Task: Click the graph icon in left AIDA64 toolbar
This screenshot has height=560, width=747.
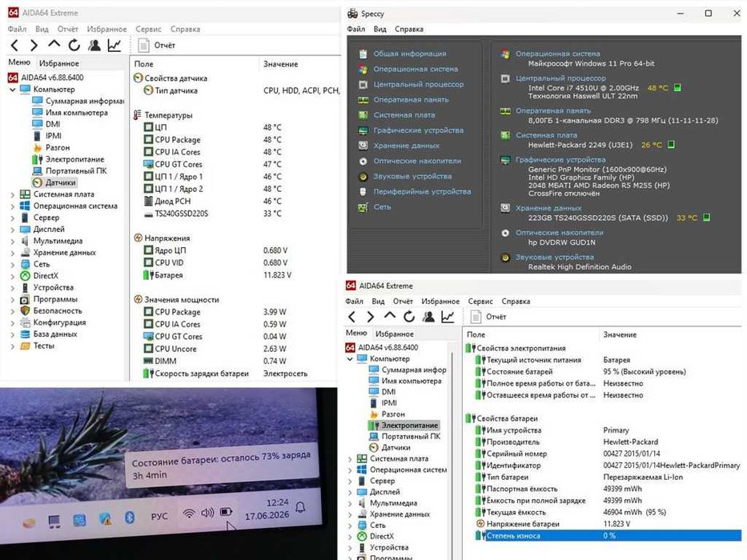Action: coord(114,46)
